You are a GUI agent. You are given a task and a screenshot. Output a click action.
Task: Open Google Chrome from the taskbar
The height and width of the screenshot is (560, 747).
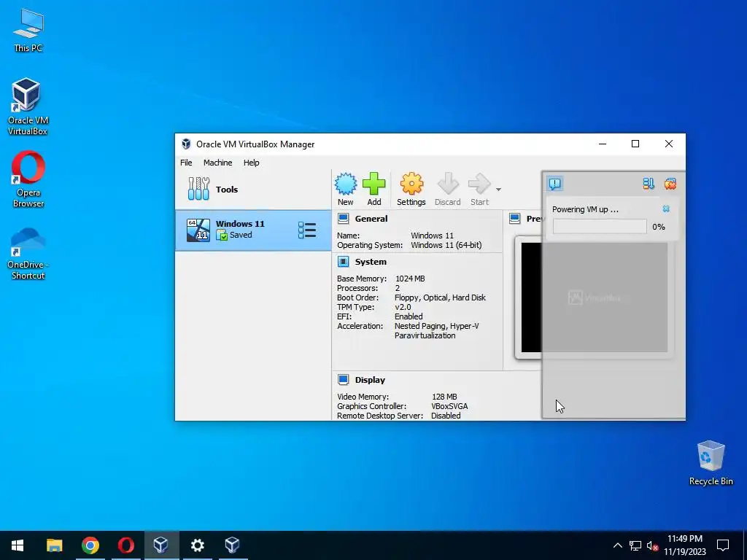[x=90, y=545]
